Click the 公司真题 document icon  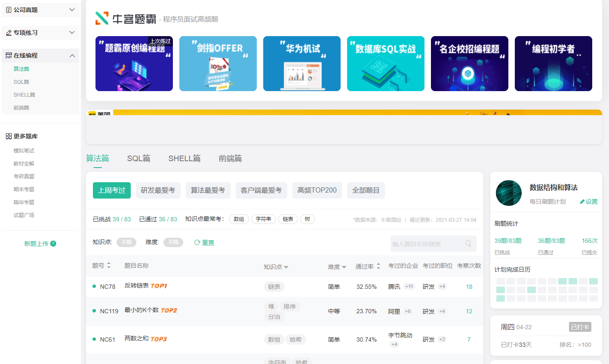pyautogui.click(x=9, y=9)
